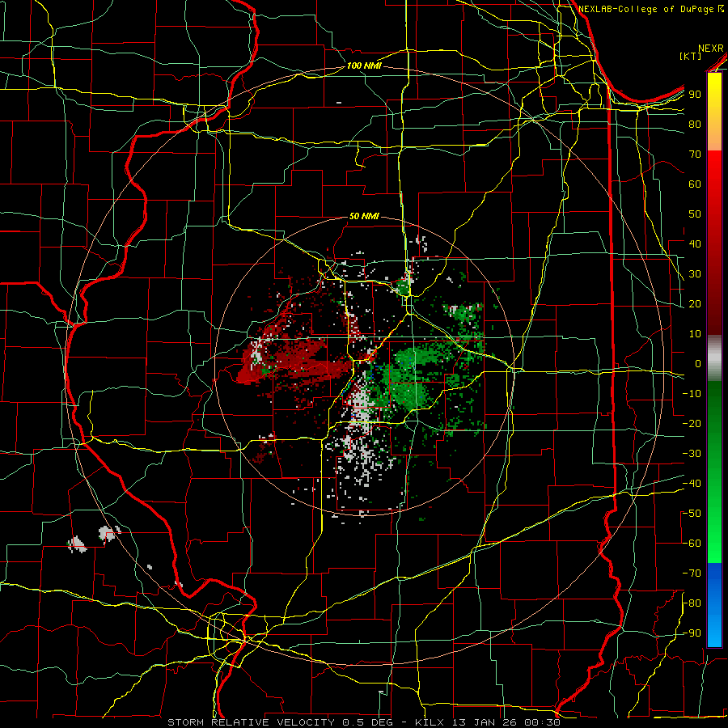Click the -70 value on velocity legend

coord(692,574)
